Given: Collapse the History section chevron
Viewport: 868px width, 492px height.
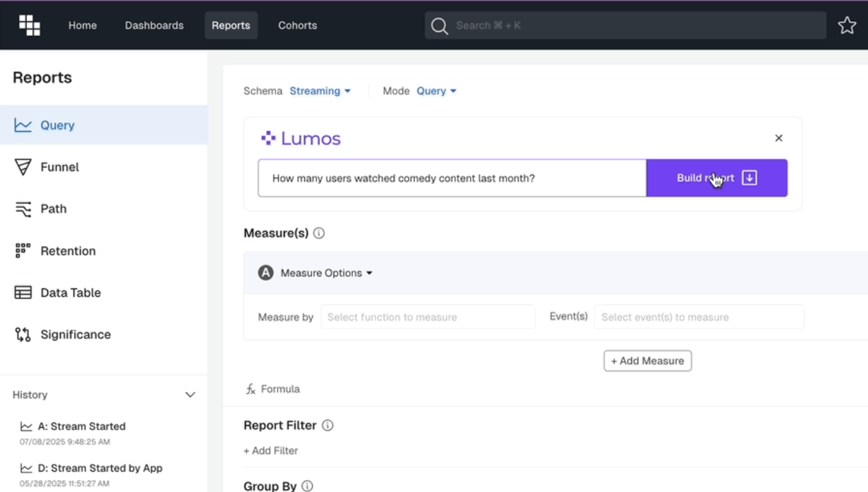Looking at the screenshot, I should [190, 395].
